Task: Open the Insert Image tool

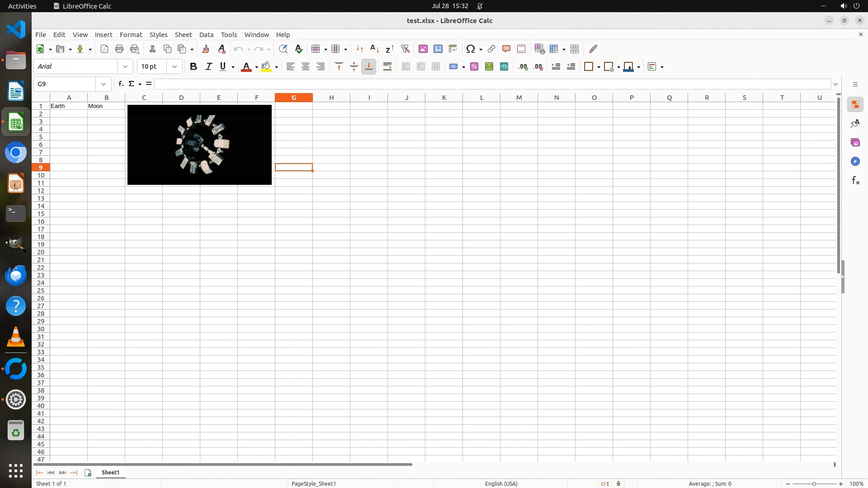Action: [x=423, y=49]
